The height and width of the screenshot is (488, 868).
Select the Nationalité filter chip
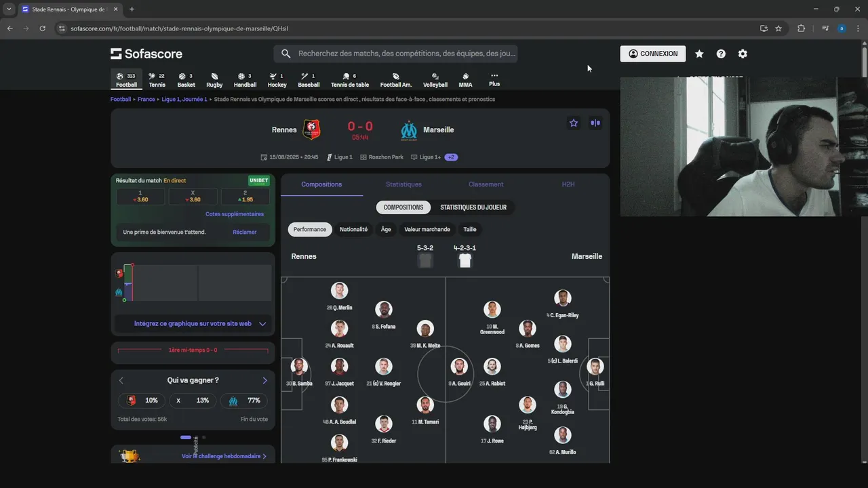tap(353, 229)
